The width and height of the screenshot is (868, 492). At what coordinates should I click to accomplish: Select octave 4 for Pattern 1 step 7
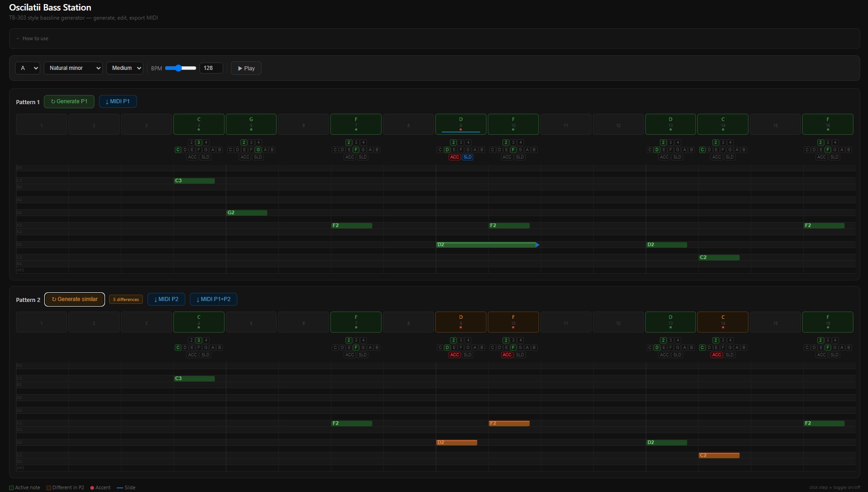pos(363,143)
